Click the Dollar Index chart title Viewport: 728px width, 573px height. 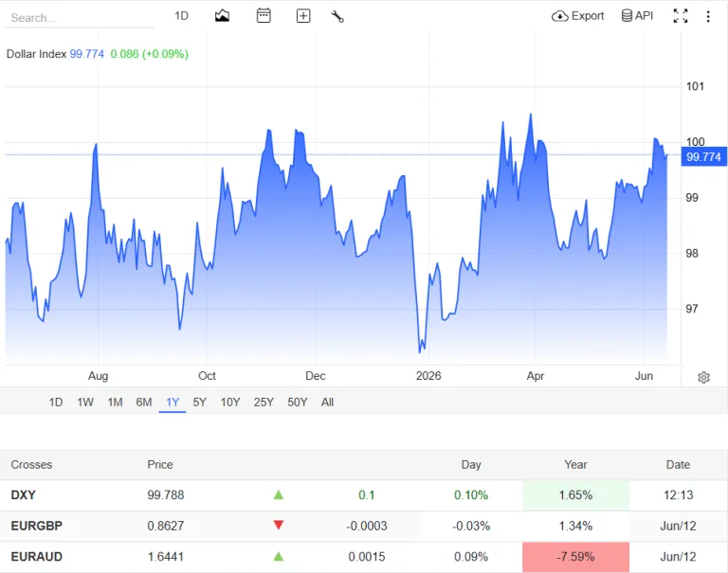point(36,54)
